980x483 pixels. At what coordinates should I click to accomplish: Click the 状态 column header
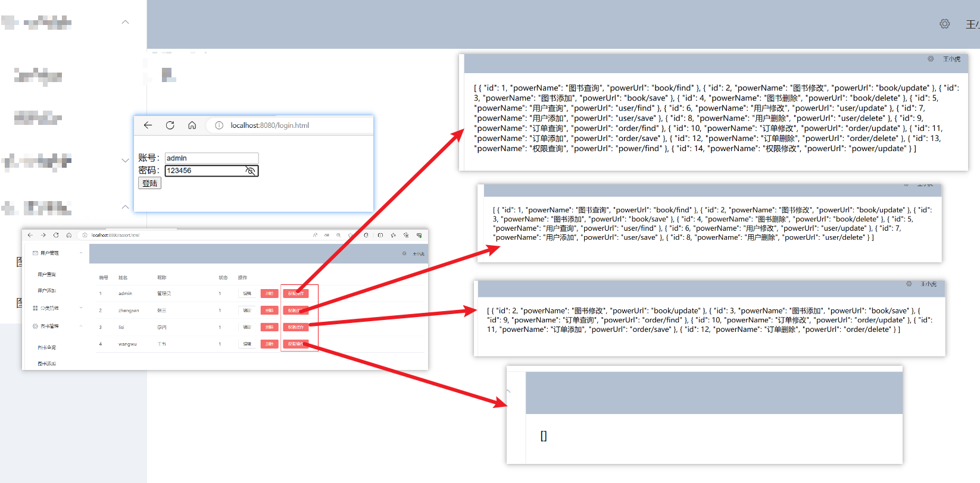pos(223,277)
